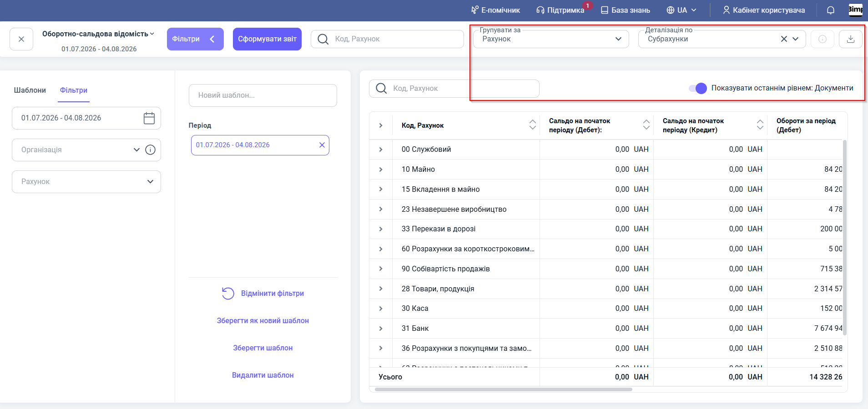Click the Оборотно за період (Дебет) header

click(806, 125)
